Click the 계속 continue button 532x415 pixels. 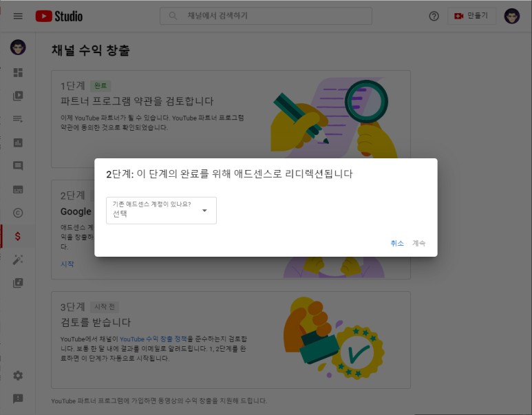pos(418,244)
